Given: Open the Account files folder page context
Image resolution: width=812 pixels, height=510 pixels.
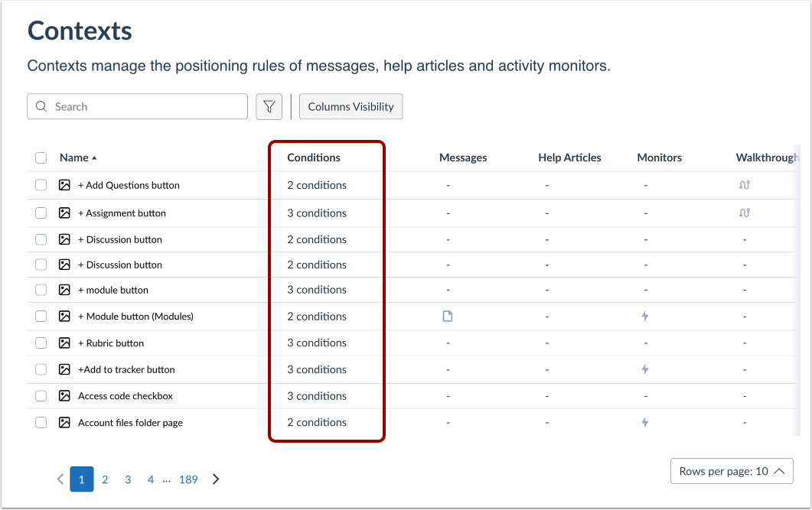Looking at the screenshot, I should coord(131,423).
